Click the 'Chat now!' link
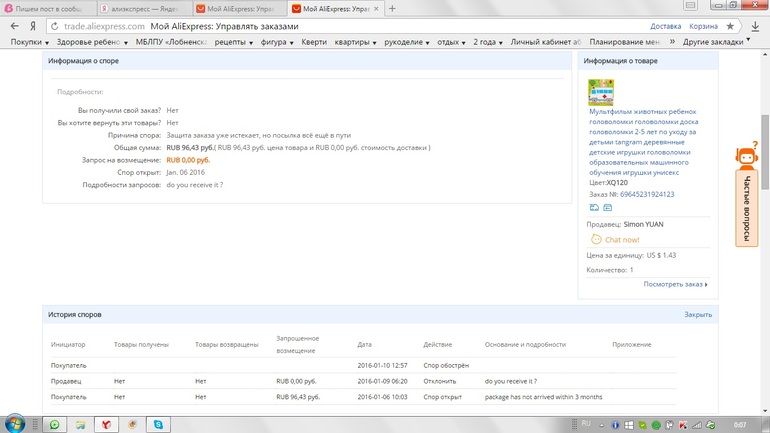This screenshot has height=433, width=770. tap(622, 240)
